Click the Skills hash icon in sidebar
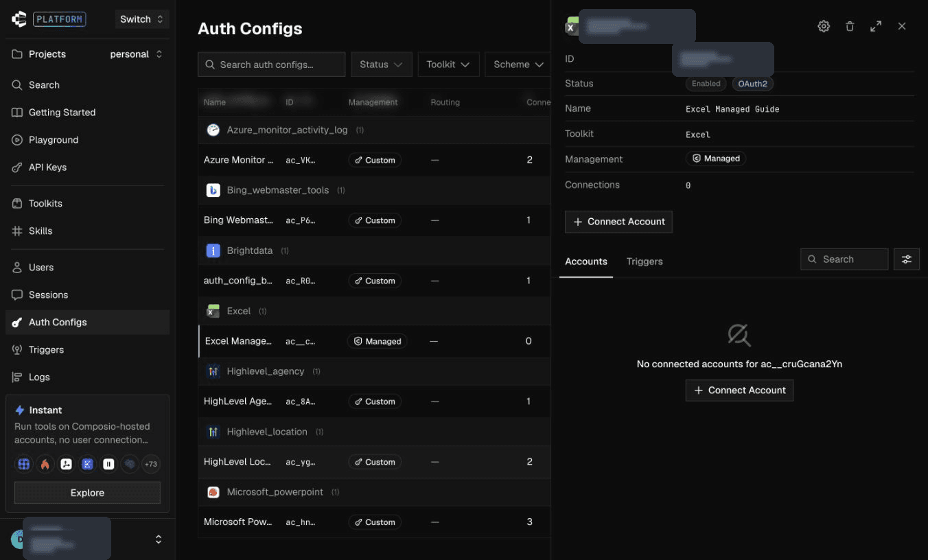Screen dimensions: 928x560 coord(17,231)
